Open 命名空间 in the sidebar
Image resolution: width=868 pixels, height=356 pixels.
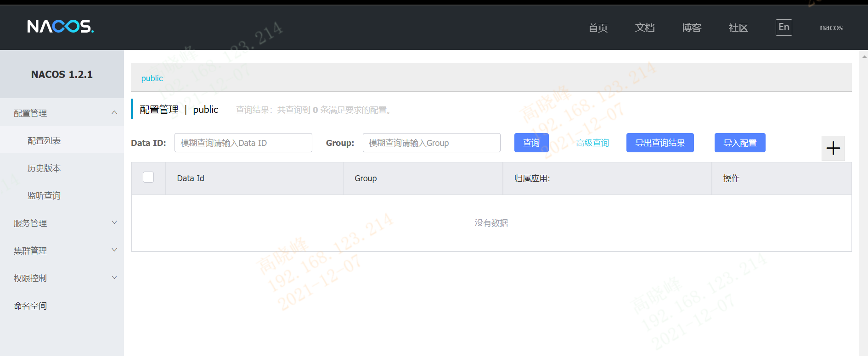pos(62,306)
